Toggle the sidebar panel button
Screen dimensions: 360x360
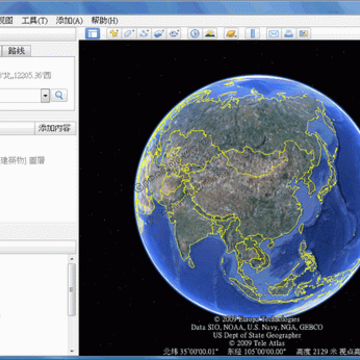[x=92, y=33]
